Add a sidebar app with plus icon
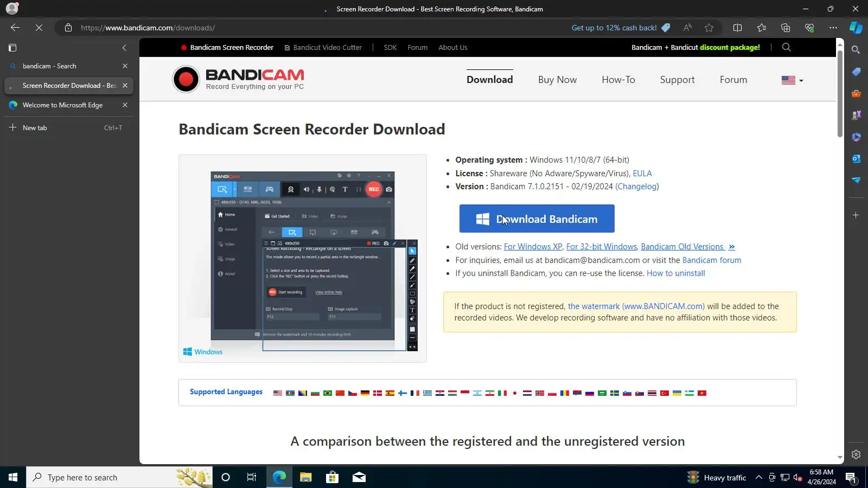Image resolution: width=868 pixels, height=488 pixels. 856,215
